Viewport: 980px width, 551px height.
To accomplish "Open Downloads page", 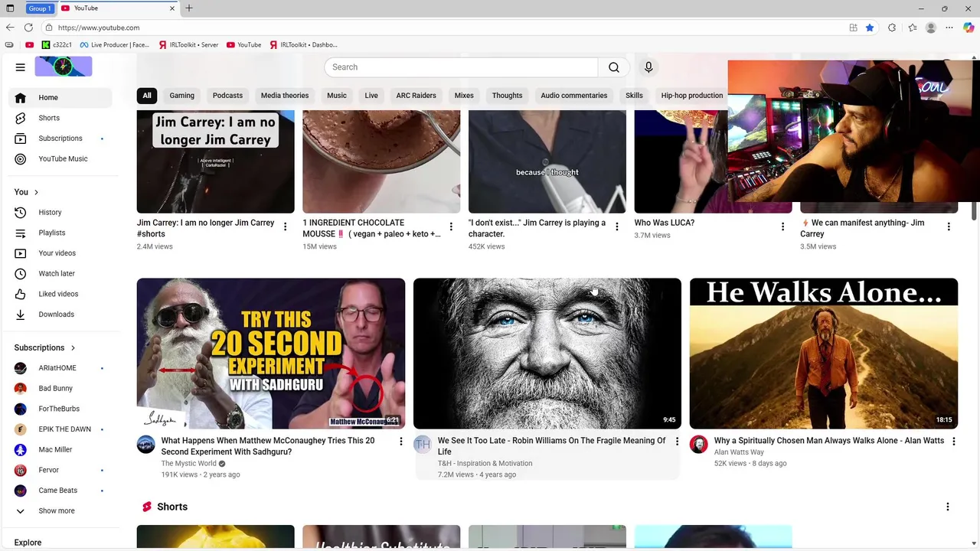I will click(60, 315).
